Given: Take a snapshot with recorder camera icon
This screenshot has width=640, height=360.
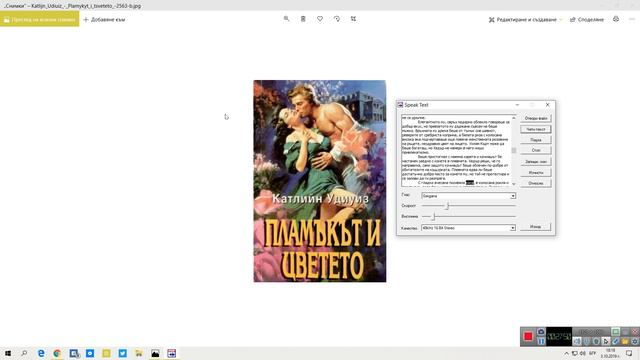Looking at the screenshot, I should point(541,331).
